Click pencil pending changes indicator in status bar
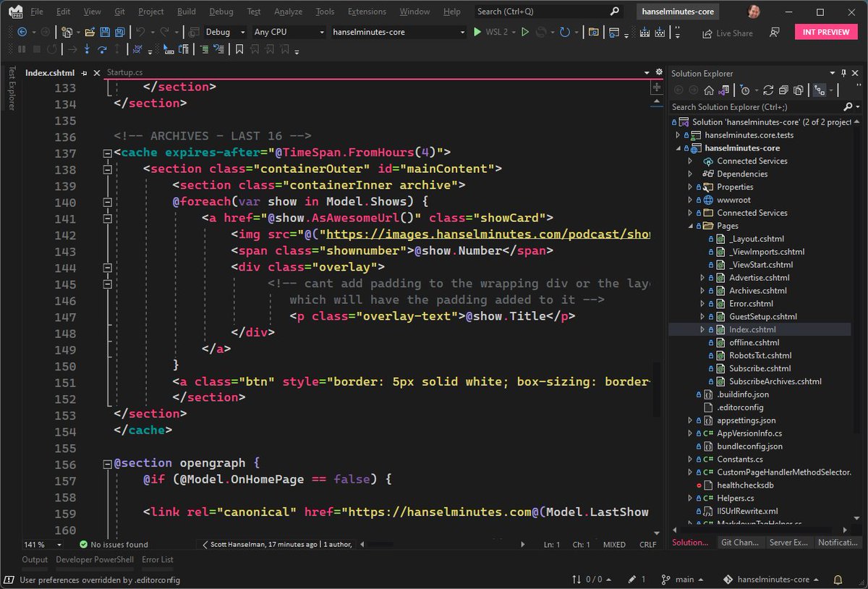 pyautogui.click(x=637, y=580)
